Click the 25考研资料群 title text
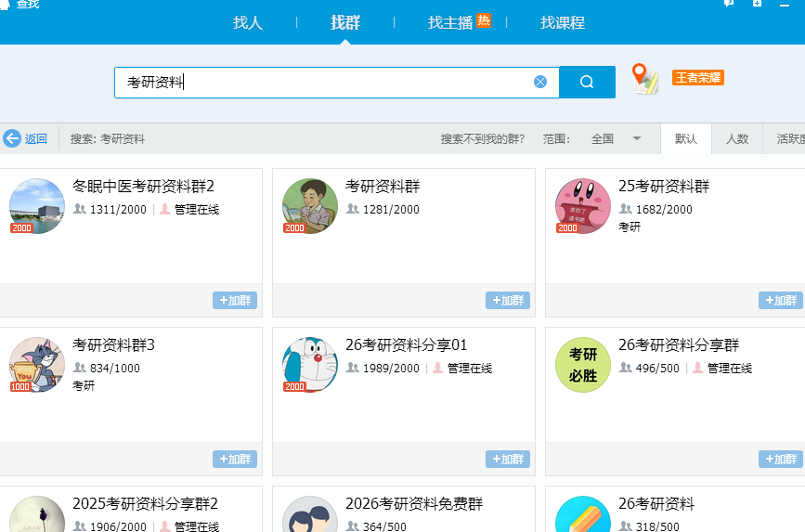Screen dimensions: 805x532 point(664,186)
